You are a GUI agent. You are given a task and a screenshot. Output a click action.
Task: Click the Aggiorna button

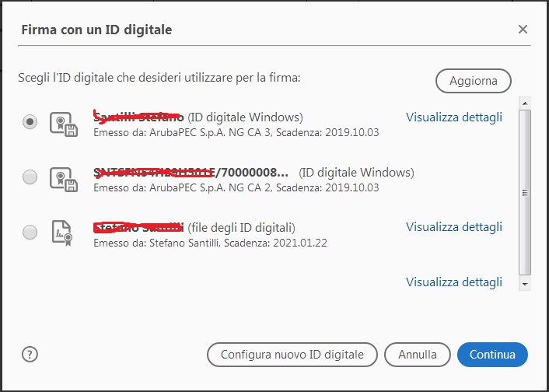474,81
